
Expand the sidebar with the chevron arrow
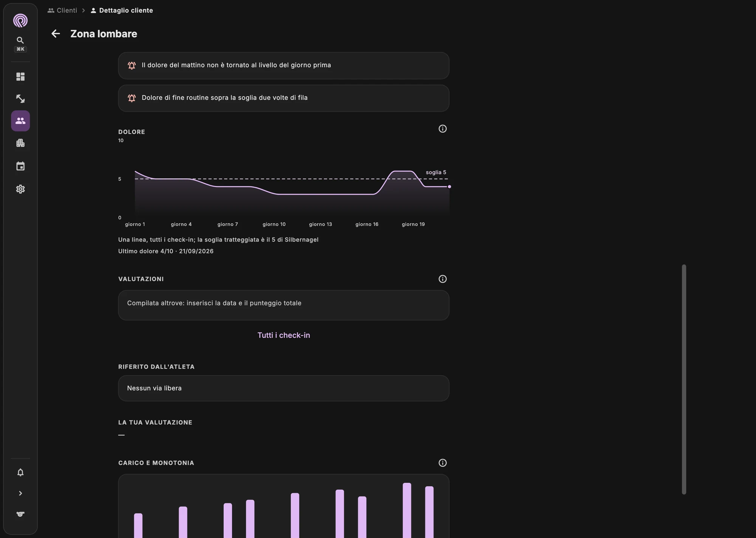pyautogui.click(x=20, y=493)
